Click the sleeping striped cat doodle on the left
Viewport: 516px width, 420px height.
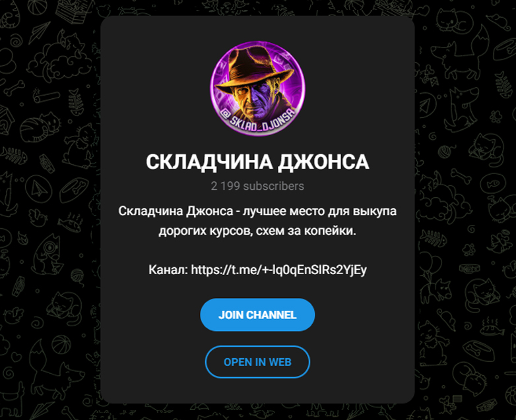(x=41, y=127)
